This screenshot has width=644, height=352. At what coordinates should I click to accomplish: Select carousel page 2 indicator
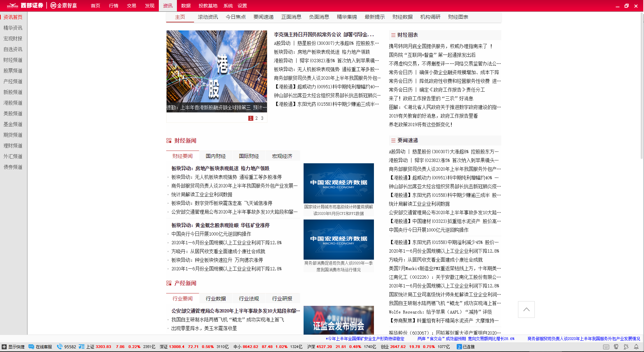[256, 118]
